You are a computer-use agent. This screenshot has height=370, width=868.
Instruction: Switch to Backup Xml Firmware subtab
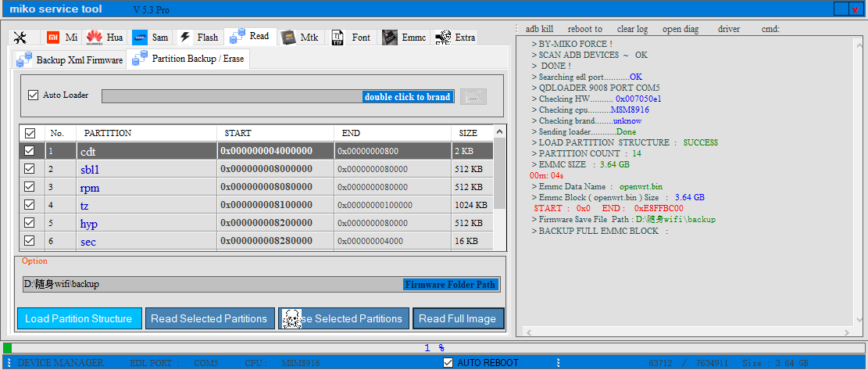tap(70, 59)
